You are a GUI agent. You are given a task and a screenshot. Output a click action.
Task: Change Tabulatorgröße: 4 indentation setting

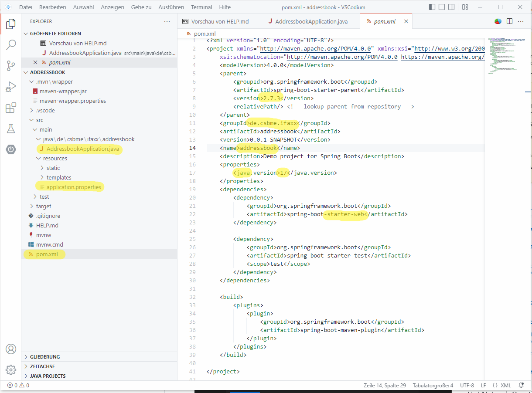(x=433, y=386)
